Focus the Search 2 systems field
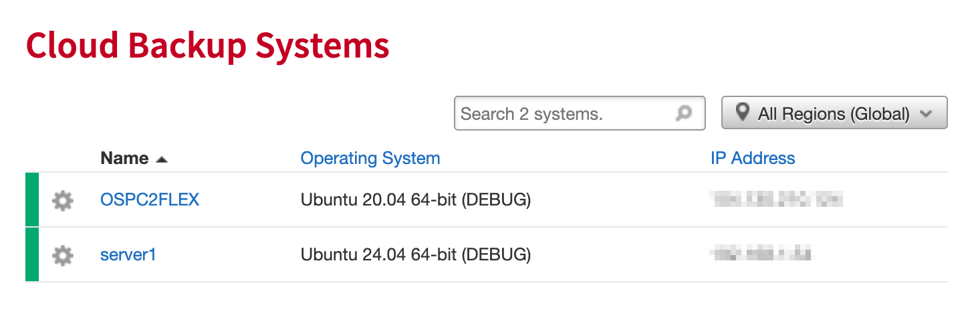The image size is (980, 324). 580,112
